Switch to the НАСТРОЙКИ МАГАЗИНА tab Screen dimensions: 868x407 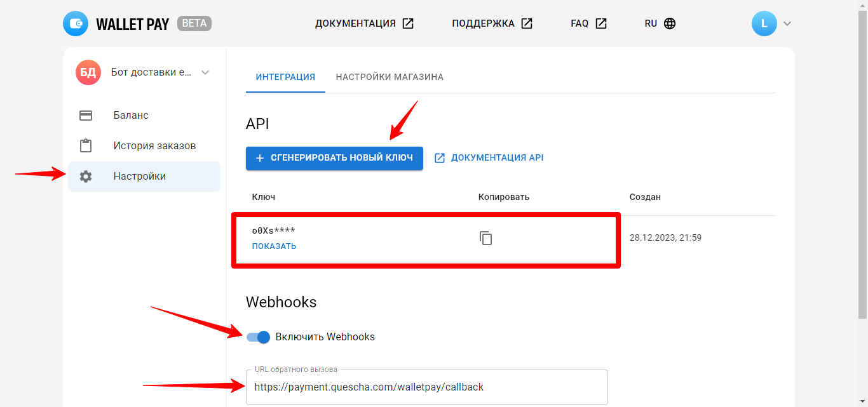(390, 76)
